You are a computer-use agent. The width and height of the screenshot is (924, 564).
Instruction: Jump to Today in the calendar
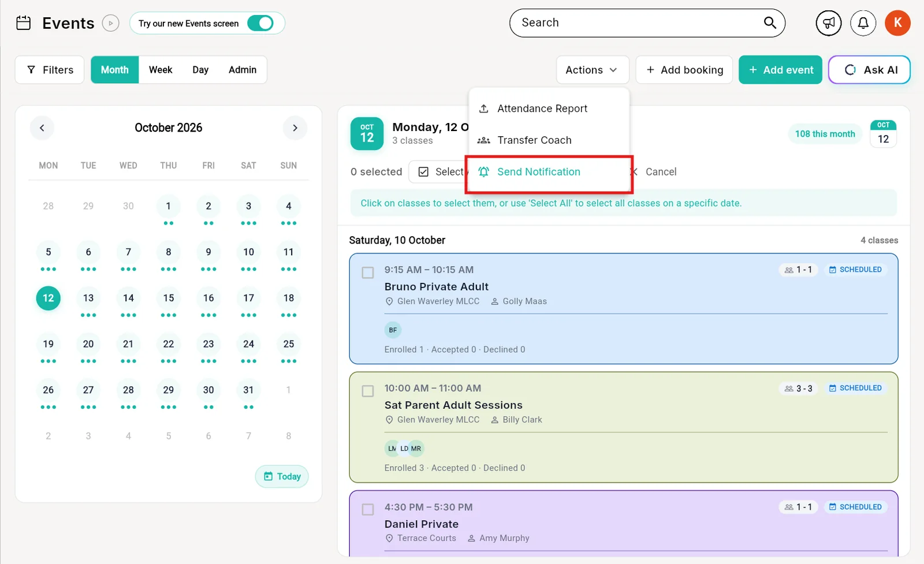(282, 476)
